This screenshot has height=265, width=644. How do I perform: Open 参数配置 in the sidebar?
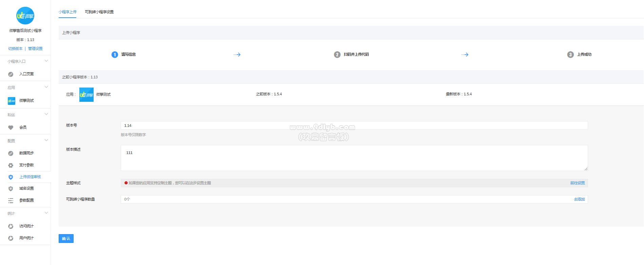tap(26, 201)
